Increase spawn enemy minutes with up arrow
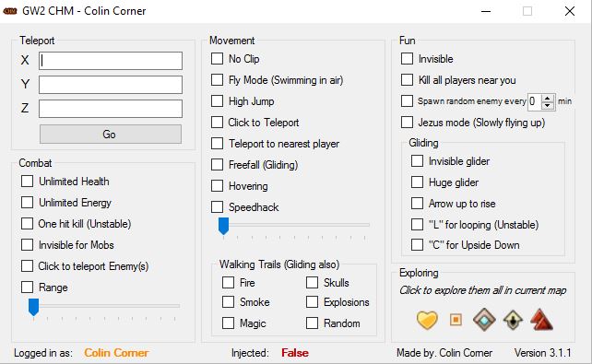Image resolution: width=592 pixels, height=364 pixels. 547,98
